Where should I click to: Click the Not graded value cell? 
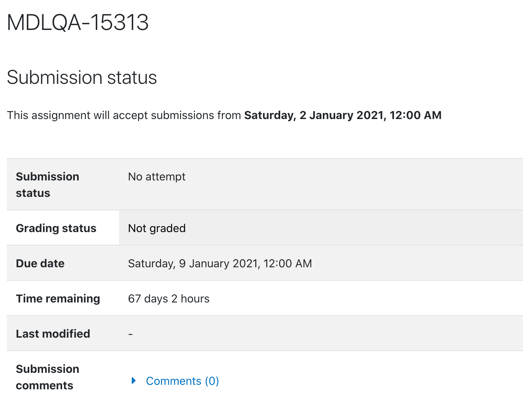pyautogui.click(x=321, y=228)
